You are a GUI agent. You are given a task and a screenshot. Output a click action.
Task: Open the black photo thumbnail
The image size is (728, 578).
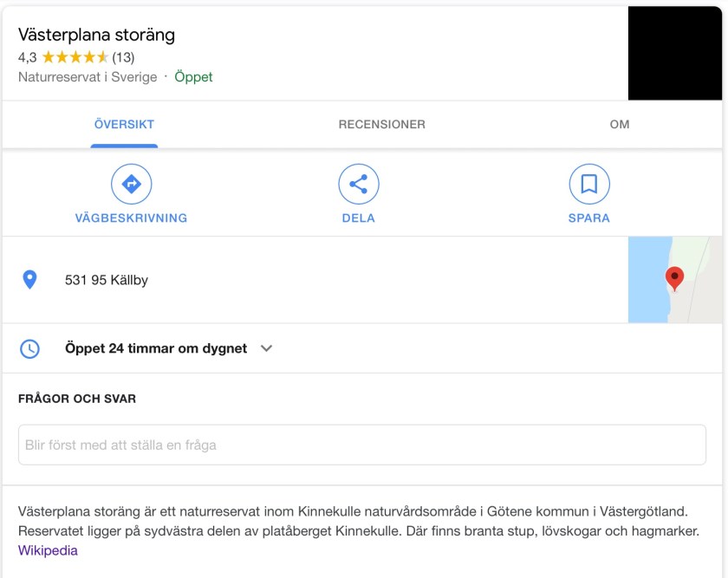pyautogui.click(x=676, y=54)
